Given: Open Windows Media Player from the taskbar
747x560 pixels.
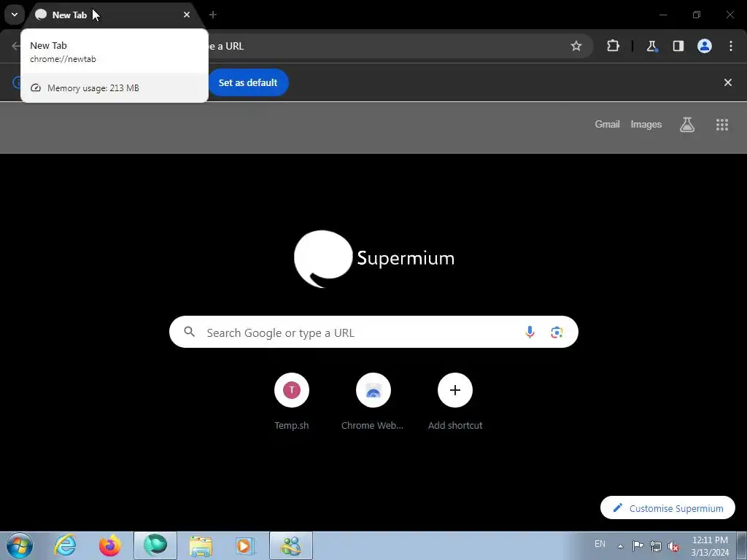Looking at the screenshot, I should pos(246,545).
